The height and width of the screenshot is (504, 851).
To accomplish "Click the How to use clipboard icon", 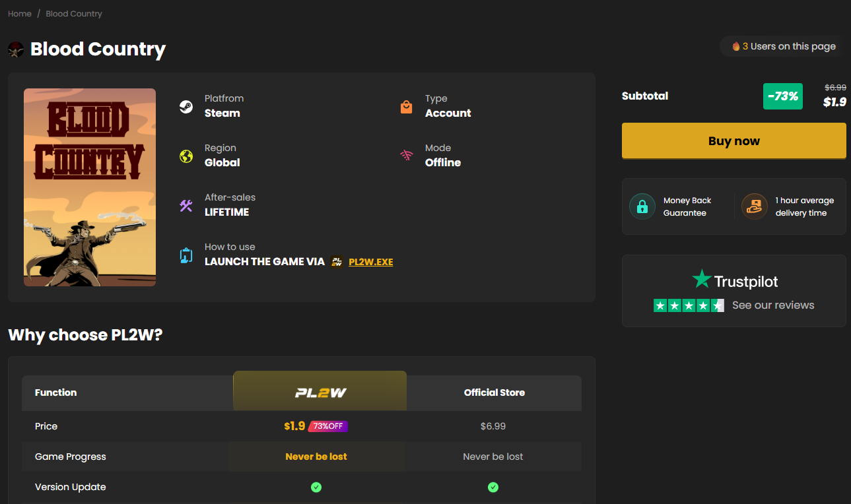I will coord(186,255).
